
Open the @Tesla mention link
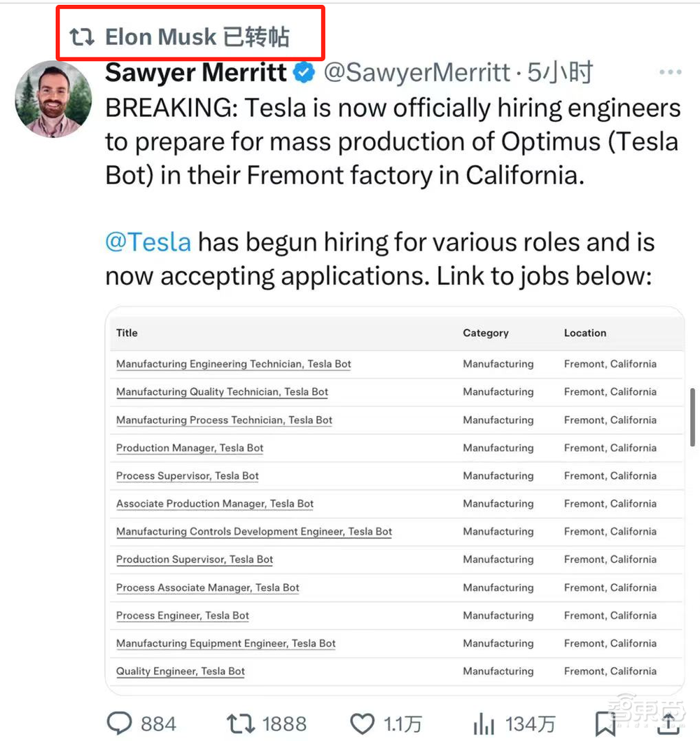pyautogui.click(x=148, y=242)
